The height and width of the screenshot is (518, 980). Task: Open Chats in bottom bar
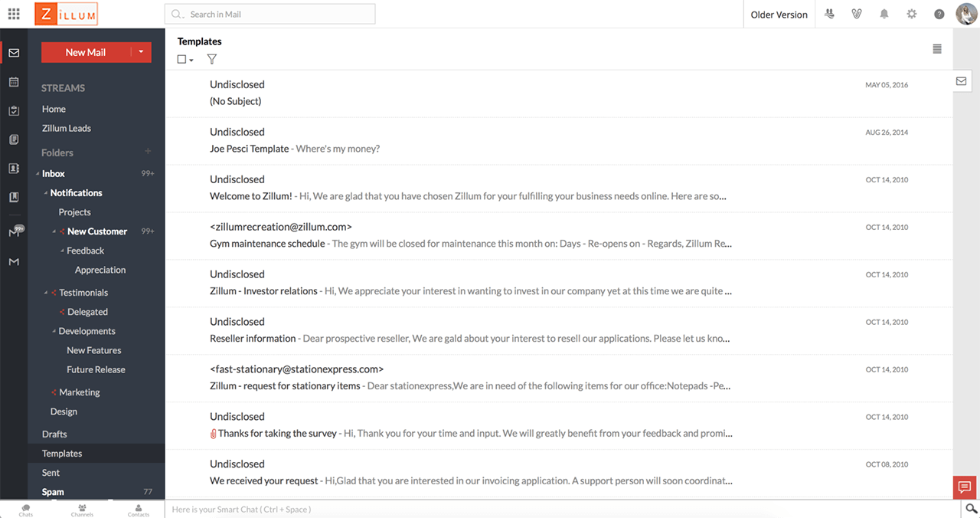[x=26, y=510]
